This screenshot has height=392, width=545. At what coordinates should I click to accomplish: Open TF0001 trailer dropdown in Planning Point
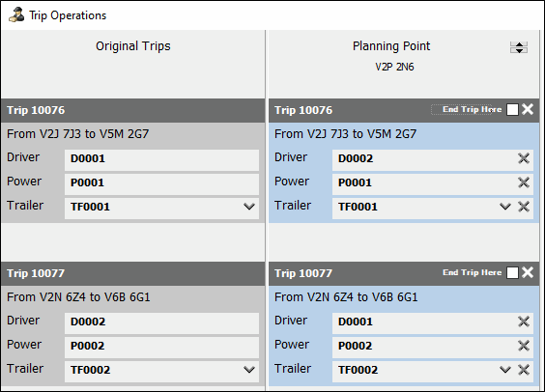[505, 207]
